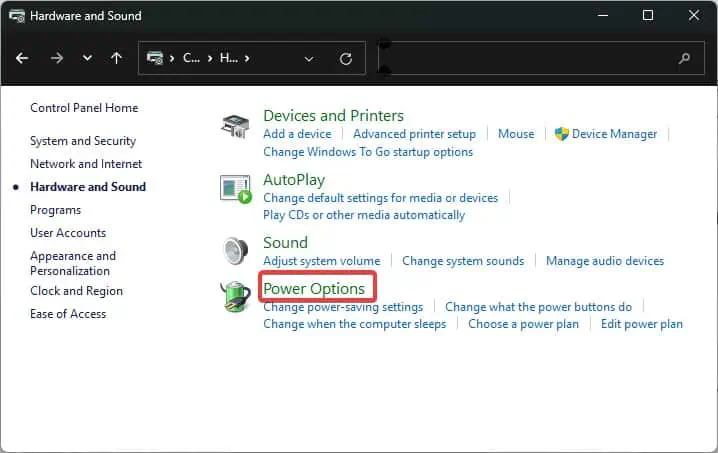Viewport: 718px width, 453px height.
Task: Go up one level with the Up arrow
Action: point(116,58)
